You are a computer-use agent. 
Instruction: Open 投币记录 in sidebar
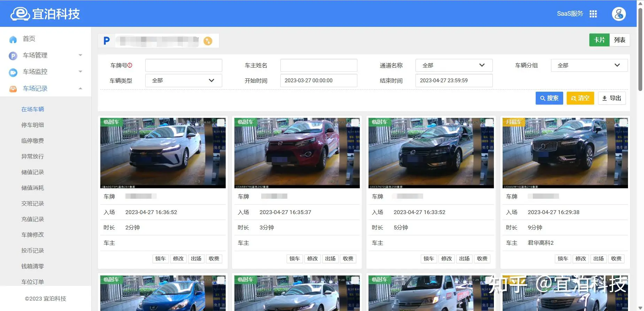tap(33, 250)
